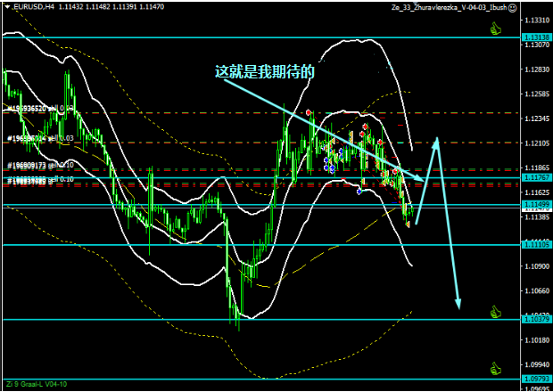
Task: Click the thumbs-up icon near 1.09793 level
Action: click(x=497, y=366)
